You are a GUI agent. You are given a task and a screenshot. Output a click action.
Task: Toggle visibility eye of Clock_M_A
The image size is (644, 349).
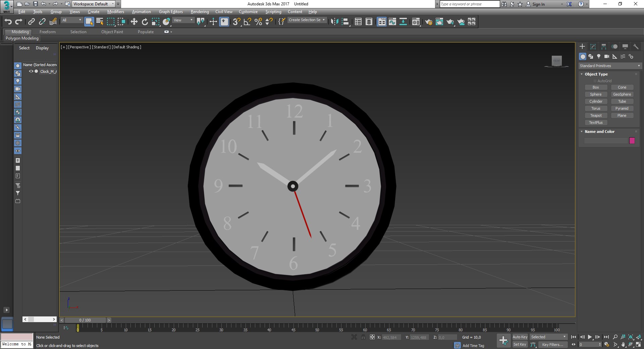pos(31,71)
